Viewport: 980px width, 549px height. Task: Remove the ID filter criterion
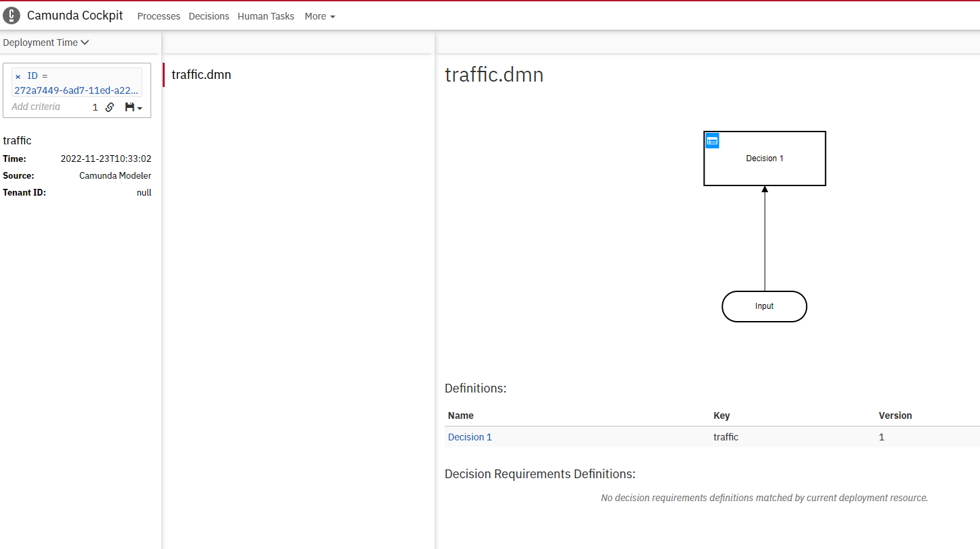[18, 76]
